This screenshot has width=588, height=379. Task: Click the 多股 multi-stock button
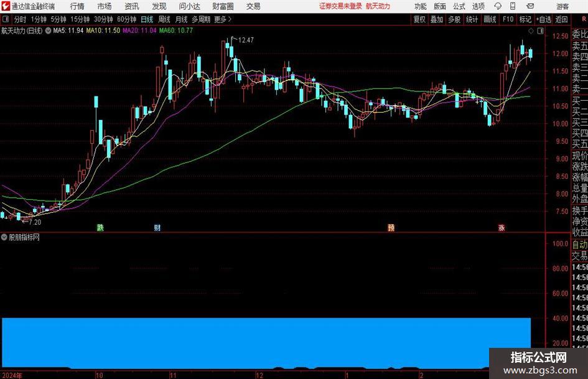pos(454,19)
